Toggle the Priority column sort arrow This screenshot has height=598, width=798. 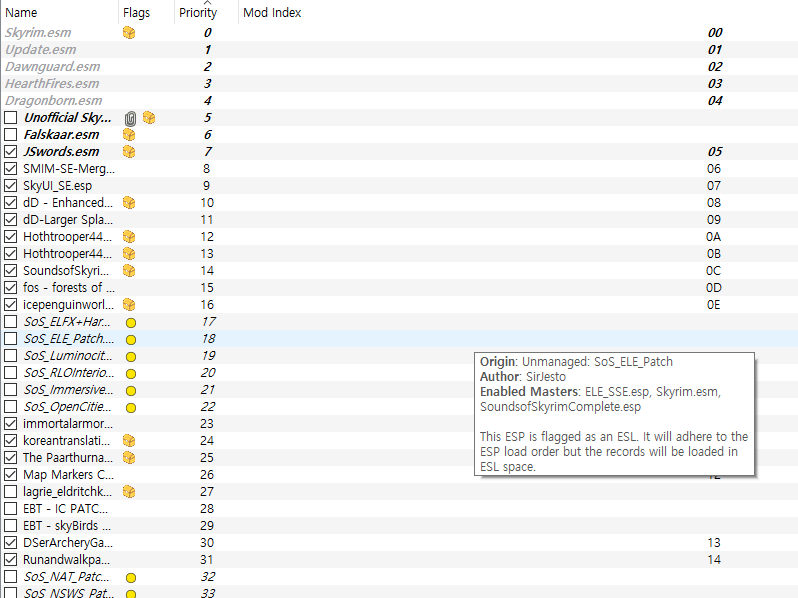207,4
